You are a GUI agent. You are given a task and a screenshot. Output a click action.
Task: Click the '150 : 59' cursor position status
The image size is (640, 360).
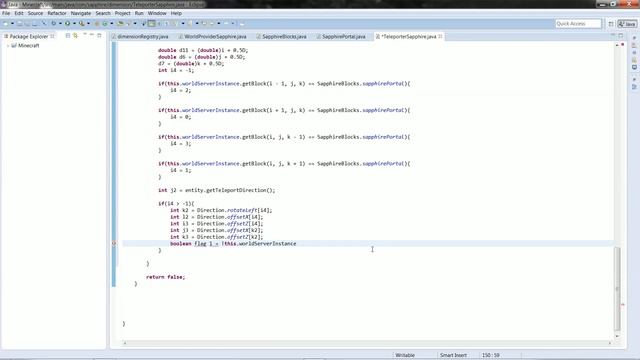491,355
